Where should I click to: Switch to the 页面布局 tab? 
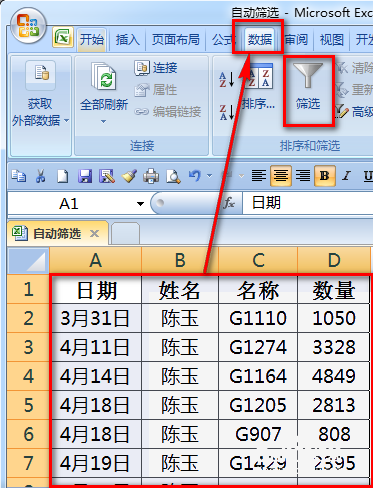(176, 40)
